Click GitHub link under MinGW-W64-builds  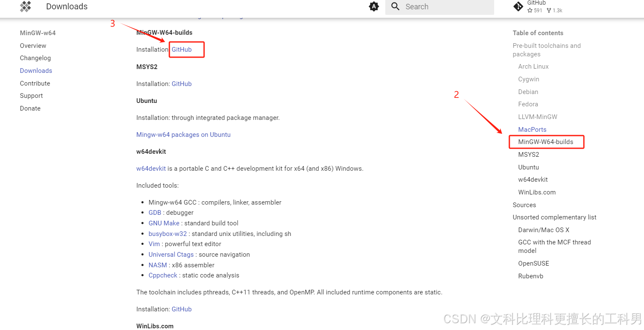[x=182, y=50]
